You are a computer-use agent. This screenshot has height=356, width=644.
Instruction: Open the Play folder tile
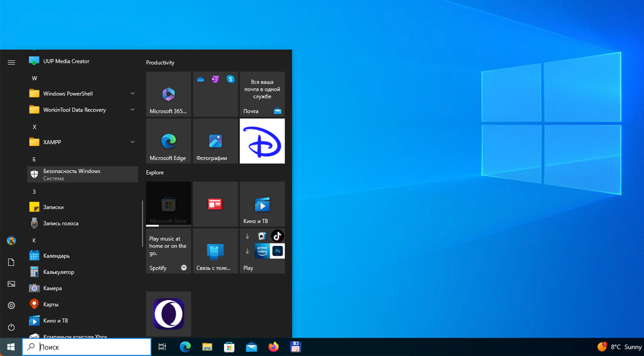[x=262, y=251]
